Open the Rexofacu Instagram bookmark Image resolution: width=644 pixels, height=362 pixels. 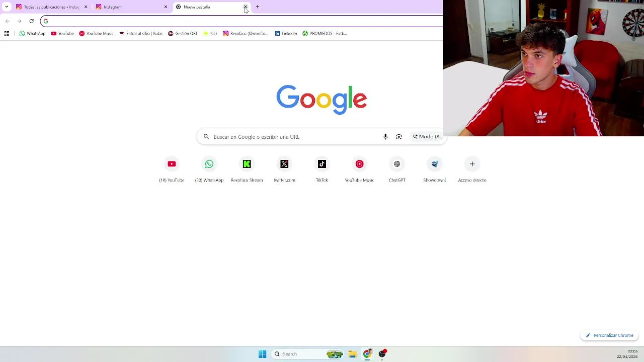click(246, 34)
